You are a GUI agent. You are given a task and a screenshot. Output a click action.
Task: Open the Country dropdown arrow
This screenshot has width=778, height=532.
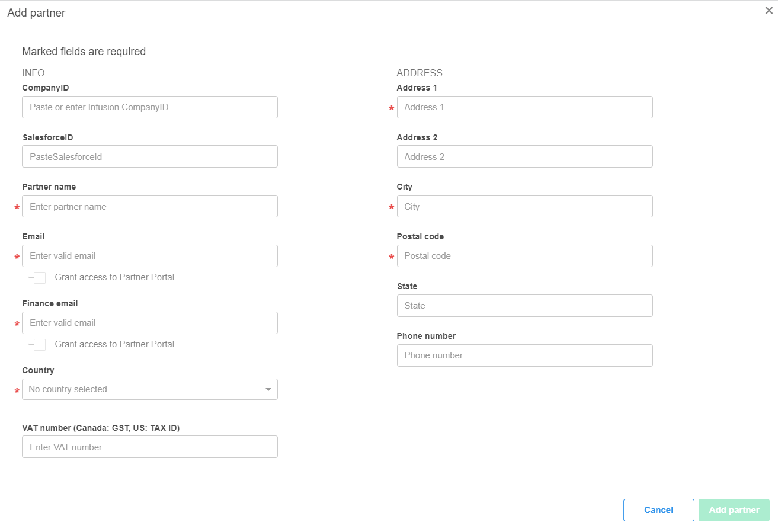pos(268,389)
